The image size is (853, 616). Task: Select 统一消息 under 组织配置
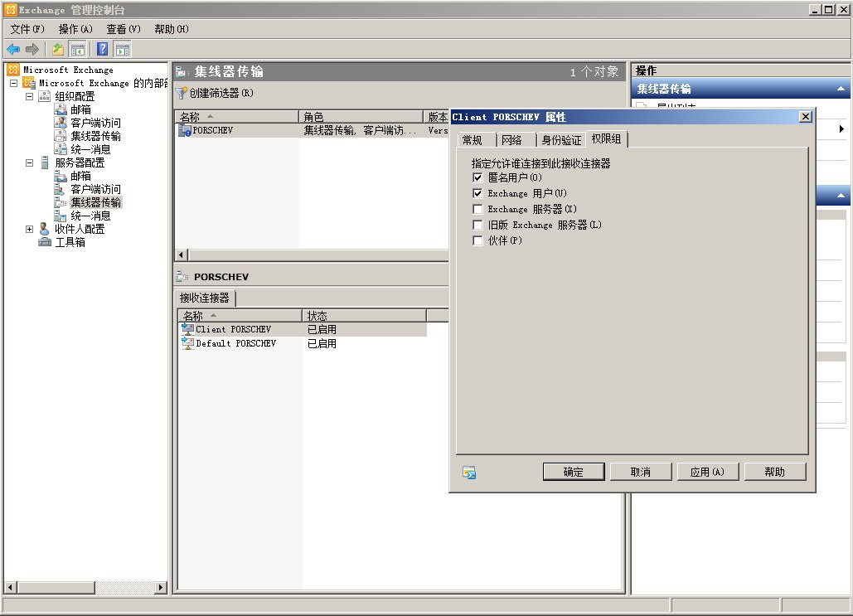coord(90,149)
